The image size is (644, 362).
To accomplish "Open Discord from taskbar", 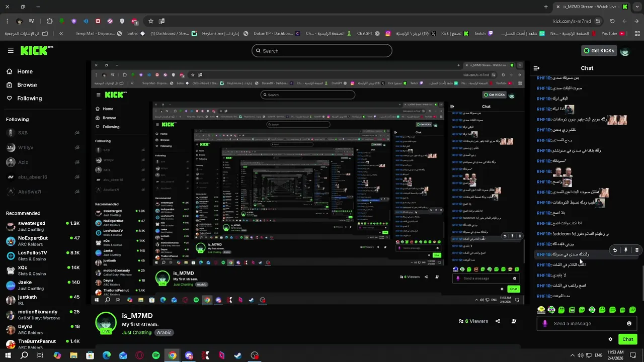I will point(189,355).
